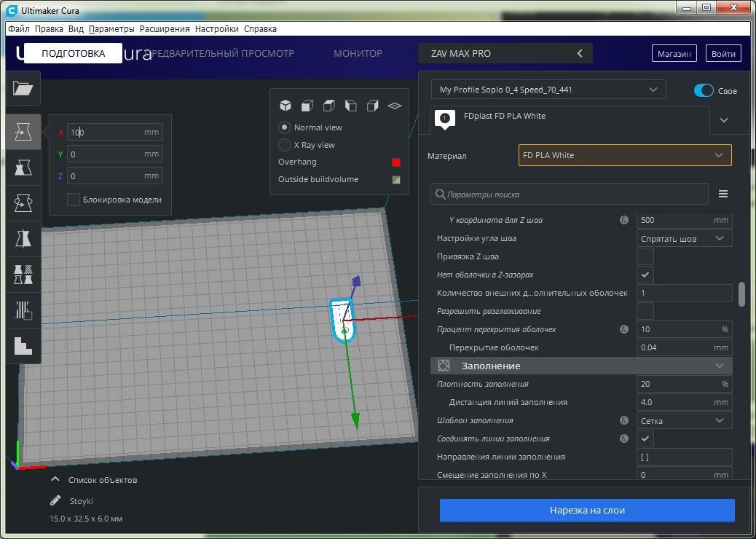Select the Move tool icon
Screen dimensions: 756x539
click(23, 132)
